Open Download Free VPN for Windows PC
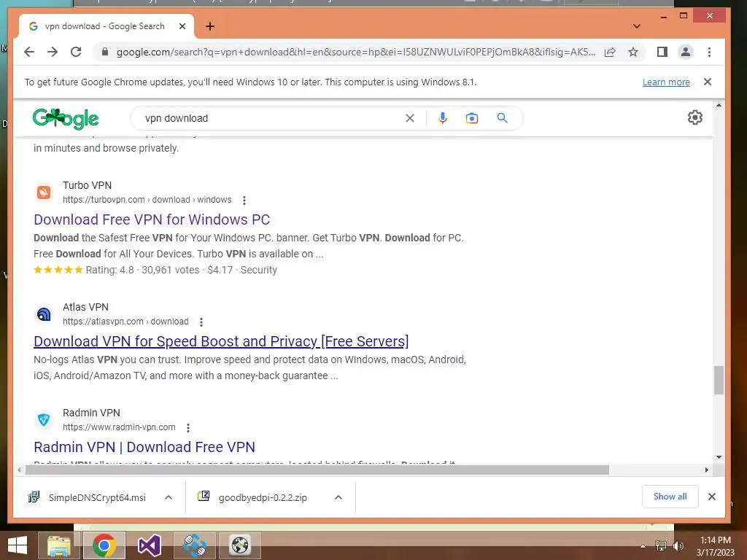 coord(152,219)
